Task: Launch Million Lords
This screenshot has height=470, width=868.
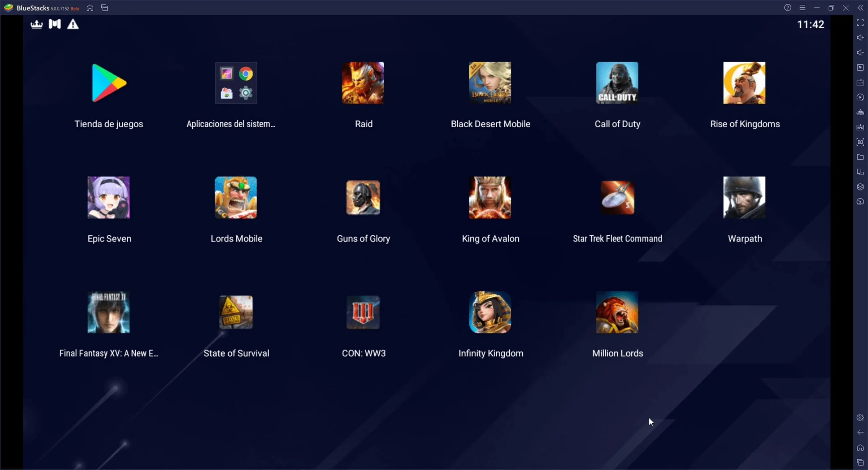Action: pos(617,312)
